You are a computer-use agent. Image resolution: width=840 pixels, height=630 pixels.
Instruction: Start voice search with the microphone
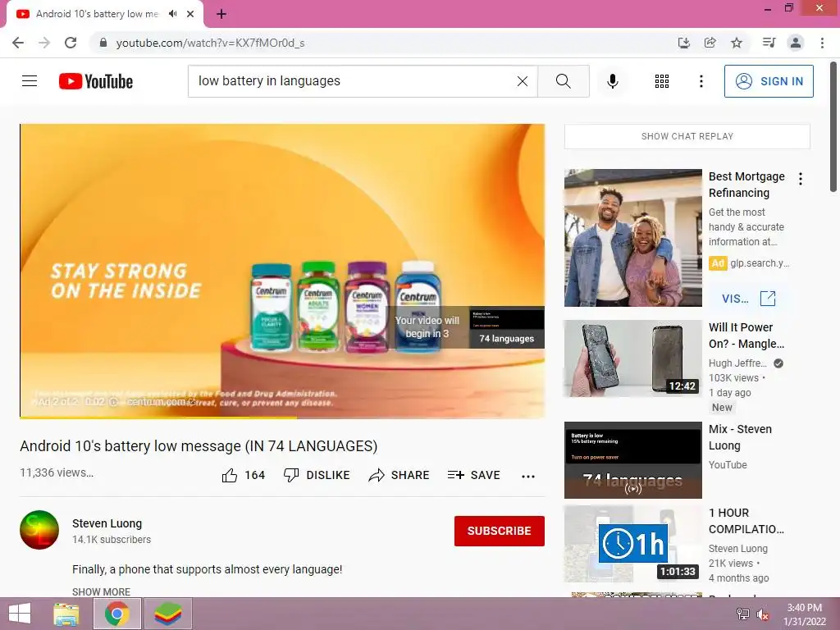click(x=612, y=81)
